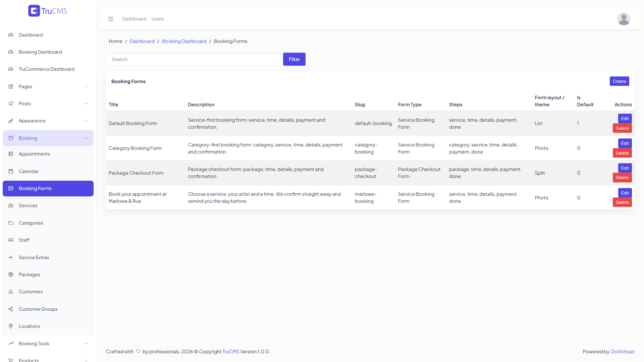
Task: Delete the Package Checkout Form
Action: point(622,178)
